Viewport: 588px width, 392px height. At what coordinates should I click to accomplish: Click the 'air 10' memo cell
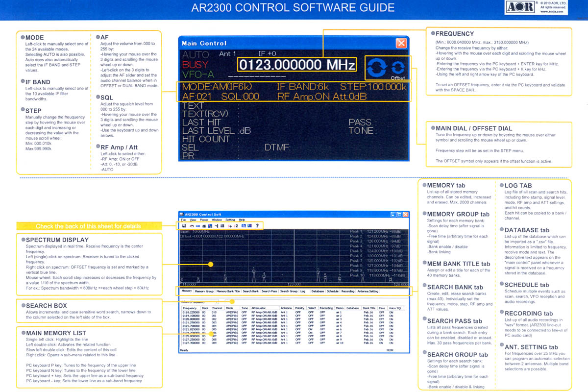pos(340,343)
